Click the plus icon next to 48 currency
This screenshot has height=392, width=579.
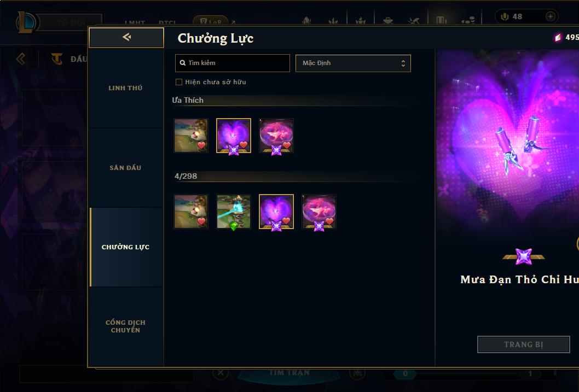[x=550, y=16]
